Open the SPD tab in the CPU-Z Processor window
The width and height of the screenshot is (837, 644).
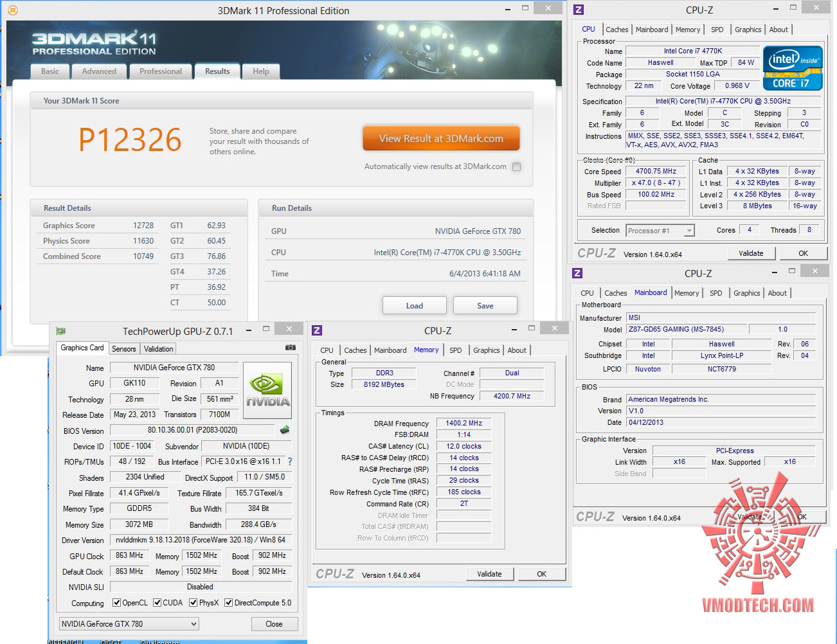(717, 30)
